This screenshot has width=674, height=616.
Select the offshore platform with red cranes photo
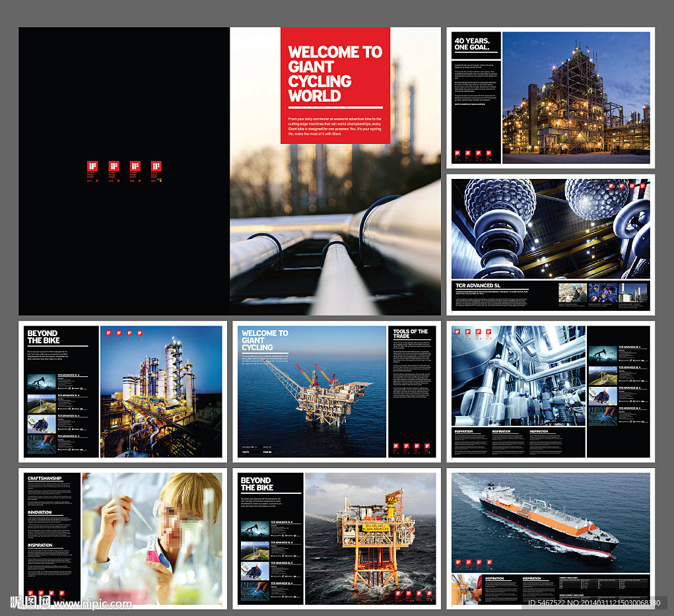[312, 392]
